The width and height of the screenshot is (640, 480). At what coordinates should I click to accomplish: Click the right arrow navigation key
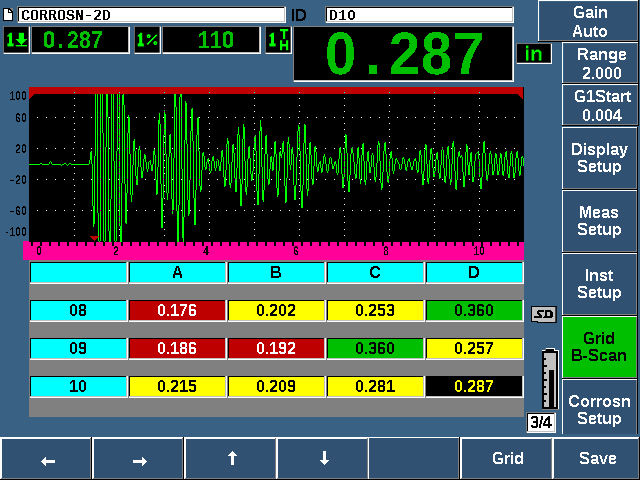tap(138, 459)
